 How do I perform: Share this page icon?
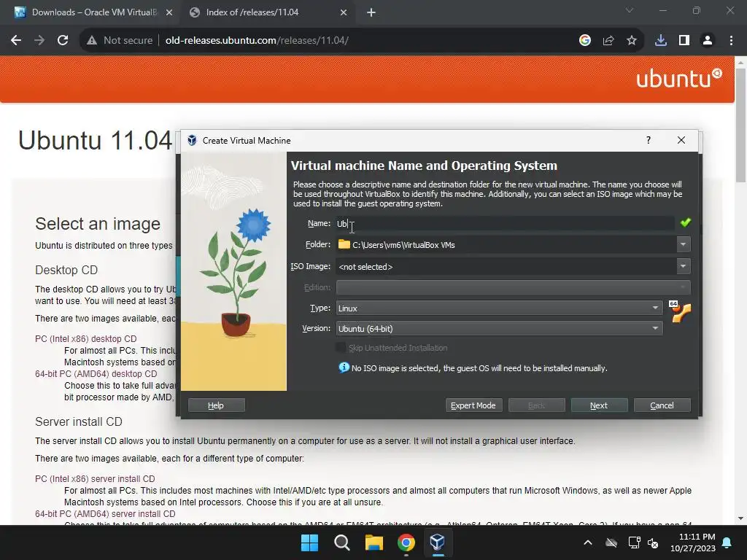pos(608,41)
